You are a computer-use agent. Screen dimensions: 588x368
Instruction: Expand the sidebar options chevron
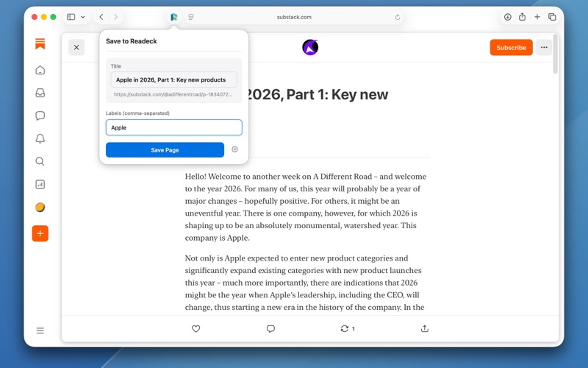pyautogui.click(x=83, y=17)
